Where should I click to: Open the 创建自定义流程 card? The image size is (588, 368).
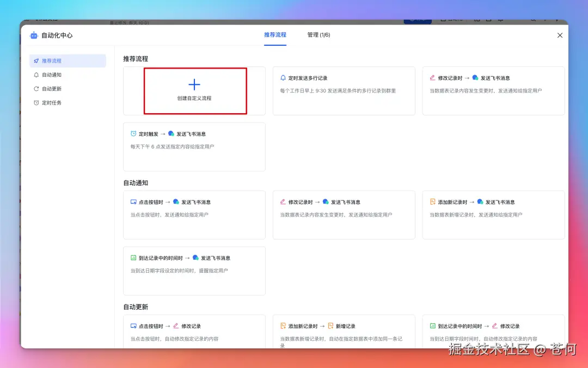(194, 90)
